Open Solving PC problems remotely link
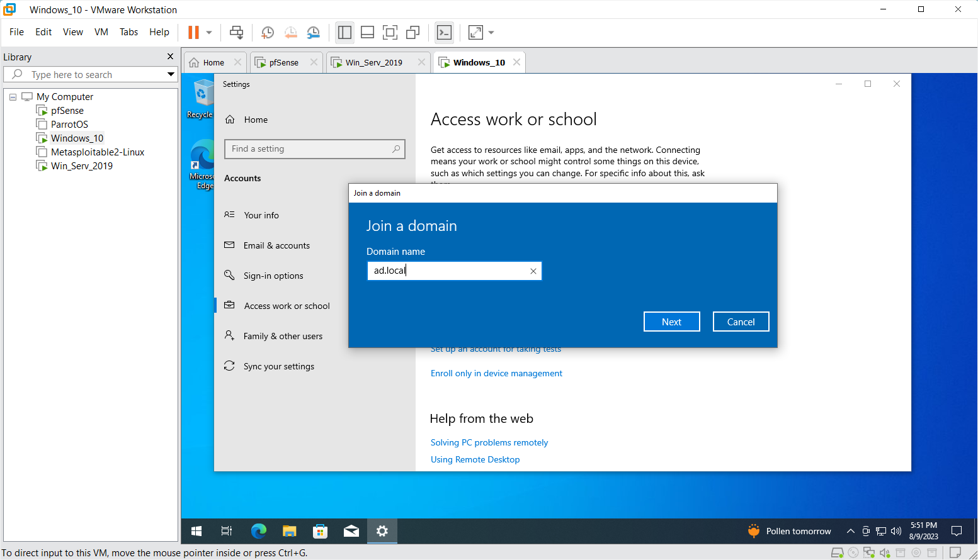The image size is (978, 560). click(x=489, y=442)
